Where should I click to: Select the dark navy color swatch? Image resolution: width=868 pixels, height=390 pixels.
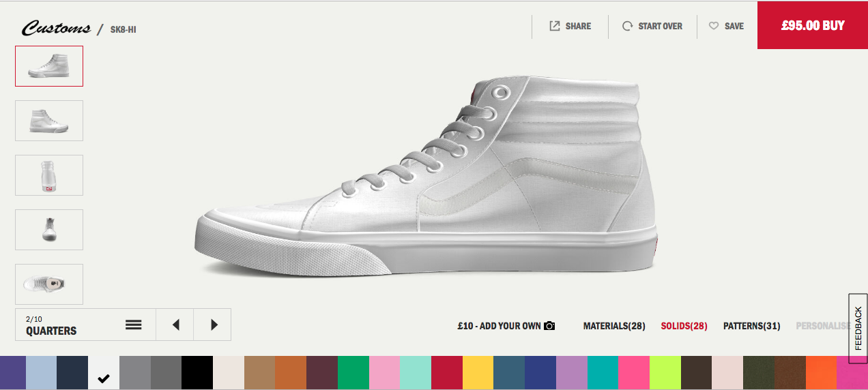tap(73, 373)
